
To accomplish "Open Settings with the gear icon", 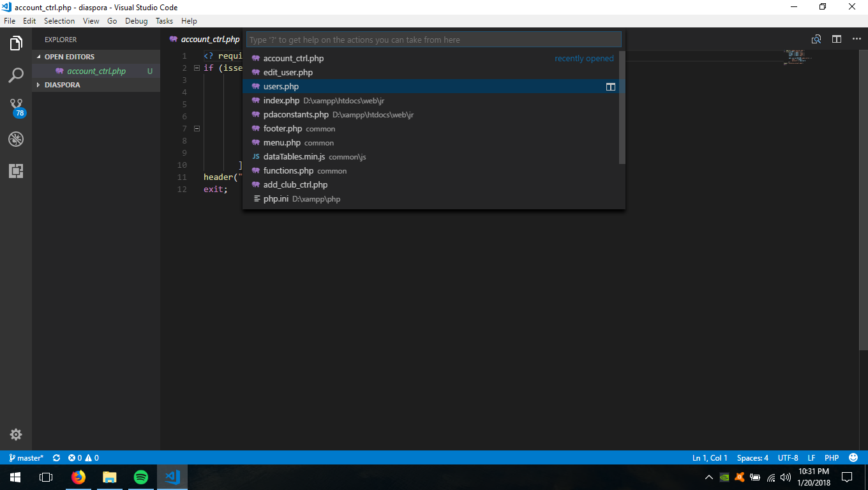I will (x=15, y=434).
